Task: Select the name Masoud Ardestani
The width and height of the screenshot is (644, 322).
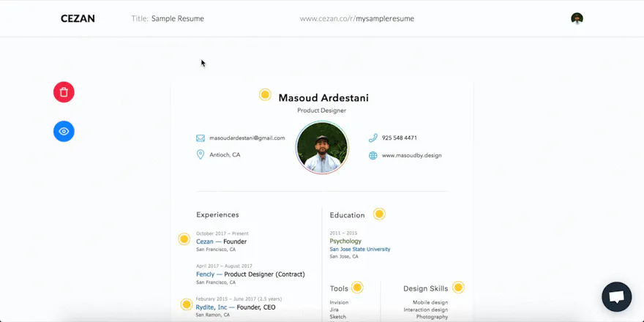Action: point(323,98)
